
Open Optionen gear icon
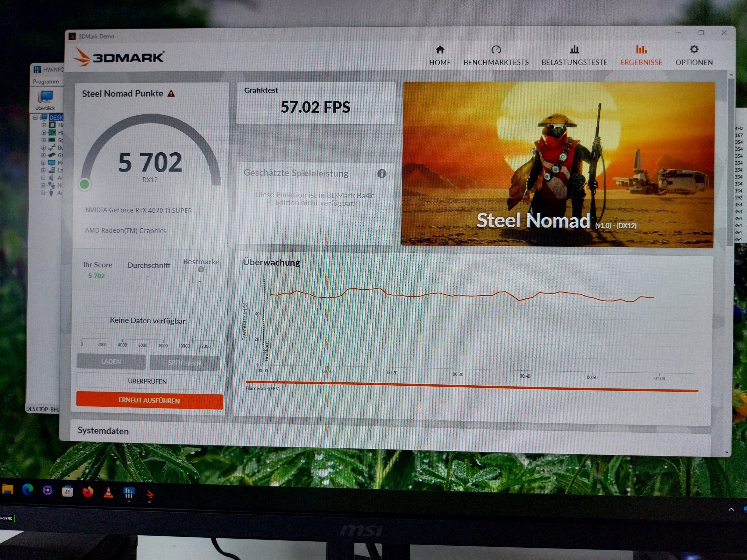[694, 50]
